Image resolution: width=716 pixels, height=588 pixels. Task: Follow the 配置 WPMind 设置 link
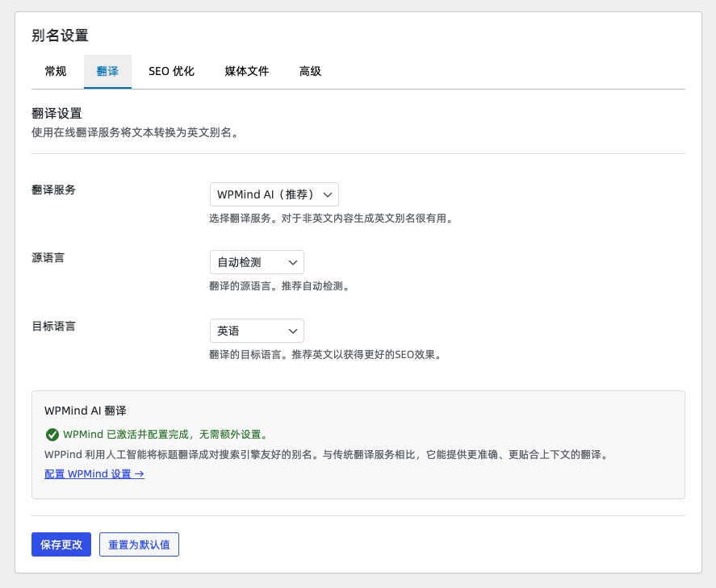(x=94, y=474)
